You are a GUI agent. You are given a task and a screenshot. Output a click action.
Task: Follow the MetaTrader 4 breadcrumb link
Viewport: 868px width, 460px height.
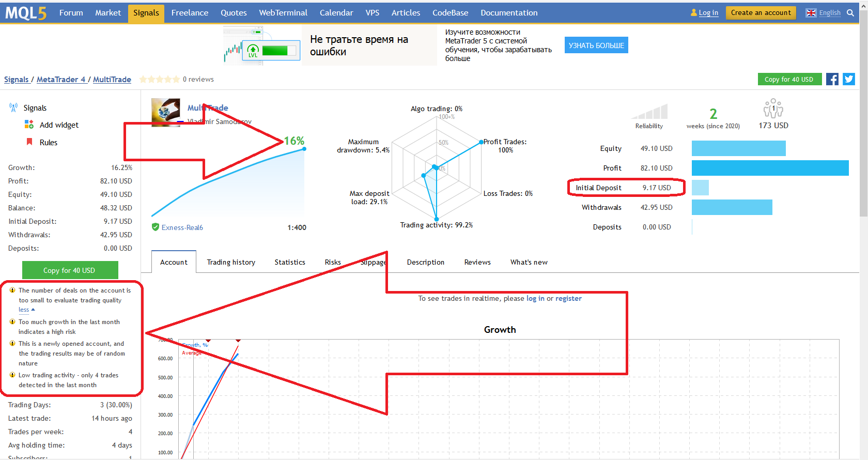tap(61, 79)
